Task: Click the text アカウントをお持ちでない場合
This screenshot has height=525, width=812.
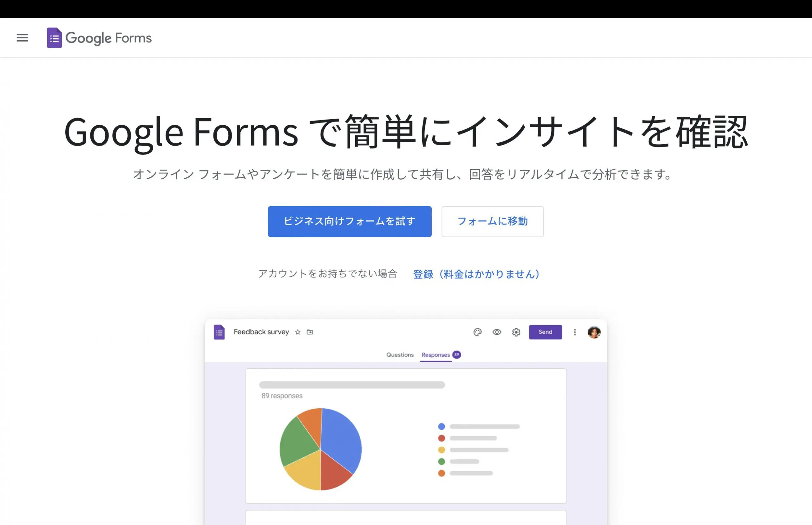Action: [328, 274]
